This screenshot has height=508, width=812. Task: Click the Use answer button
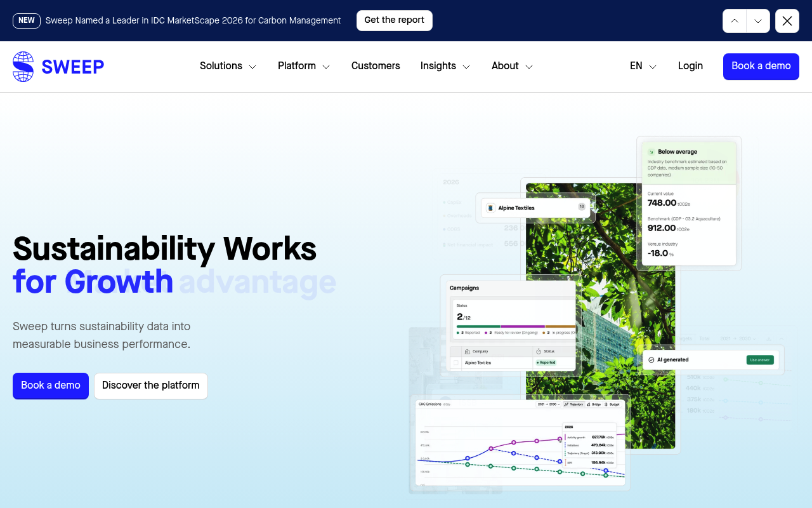tap(760, 360)
